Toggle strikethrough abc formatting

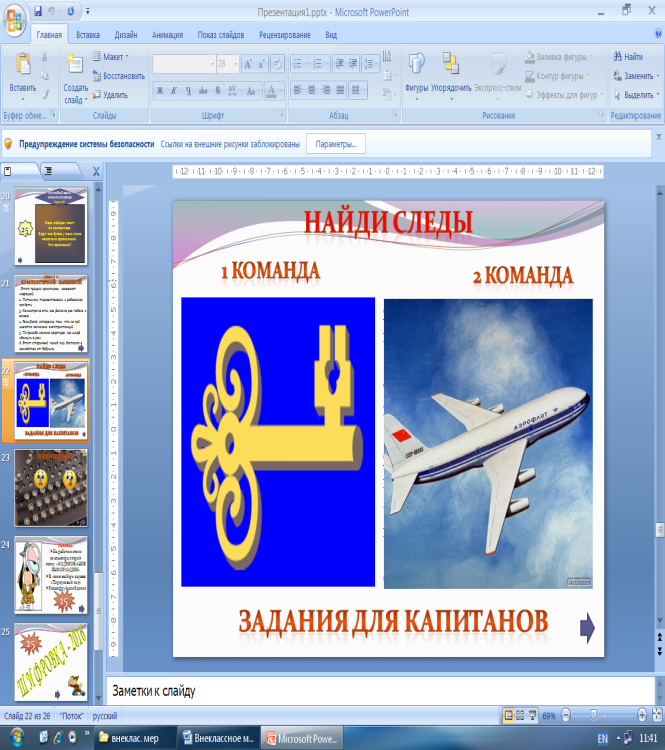(x=203, y=90)
